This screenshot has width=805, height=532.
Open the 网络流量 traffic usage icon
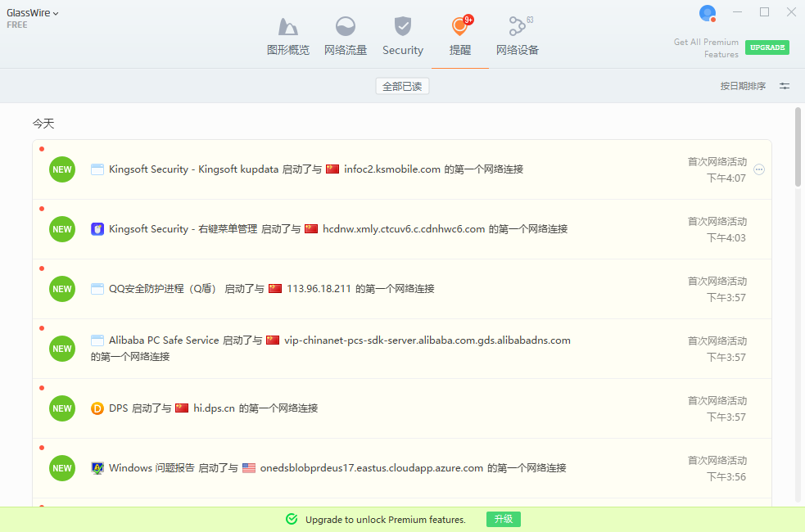tap(346, 27)
